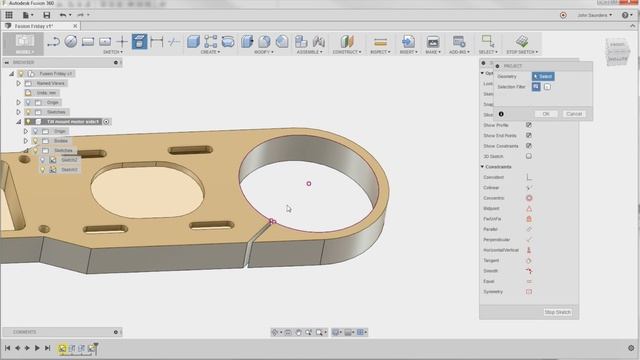Select the Circle sketch tool icon

[x=71, y=42]
